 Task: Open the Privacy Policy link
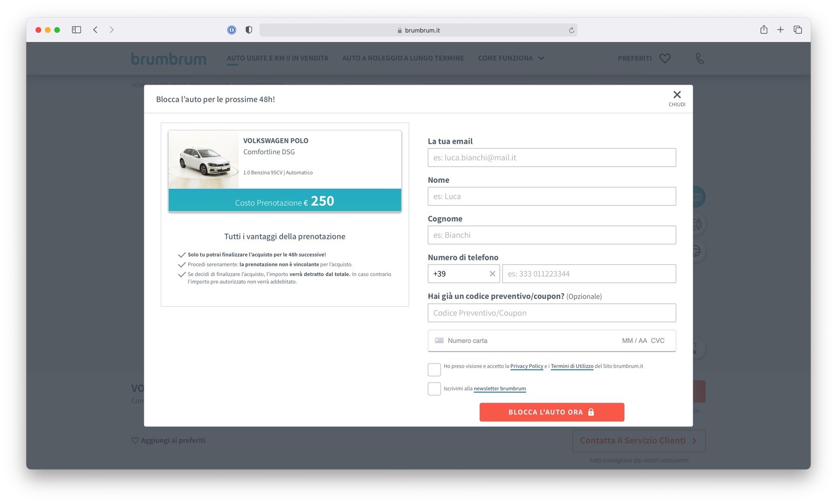click(526, 366)
